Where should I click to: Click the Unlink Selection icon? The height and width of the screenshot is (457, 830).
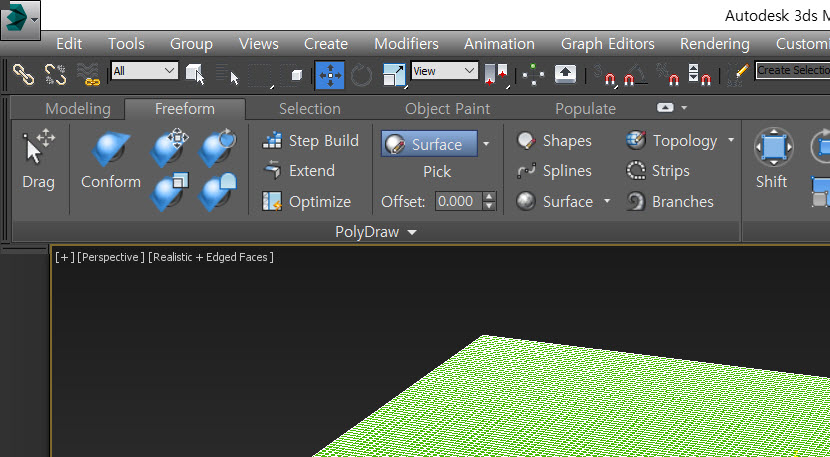pyautogui.click(x=55, y=75)
